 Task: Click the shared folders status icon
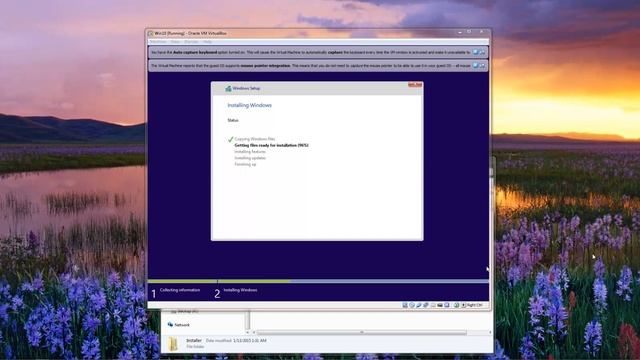pyautogui.click(x=433, y=305)
